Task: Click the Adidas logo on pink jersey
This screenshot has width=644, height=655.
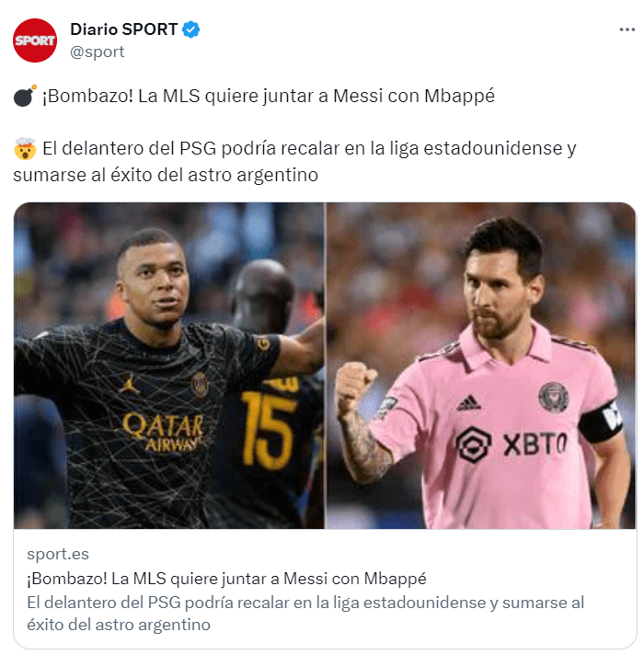Action: click(x=469, y=402)
